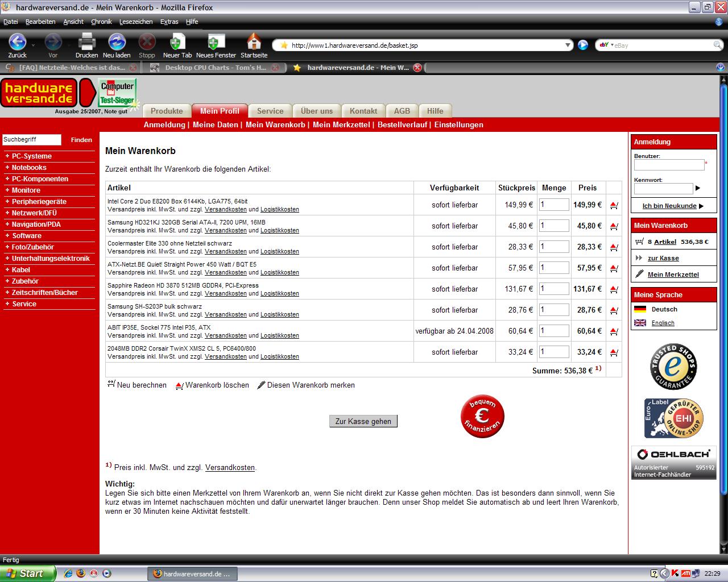Screen dimensions: 728x582
Task: Expand the Netzwerk/DFÜ category
Action: [34, 213]
